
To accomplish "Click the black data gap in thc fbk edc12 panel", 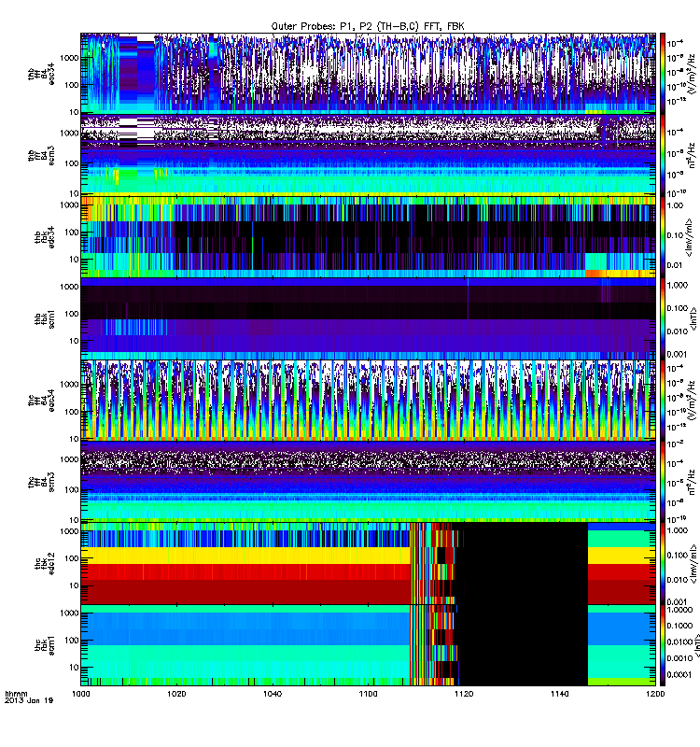I will 523,564.
